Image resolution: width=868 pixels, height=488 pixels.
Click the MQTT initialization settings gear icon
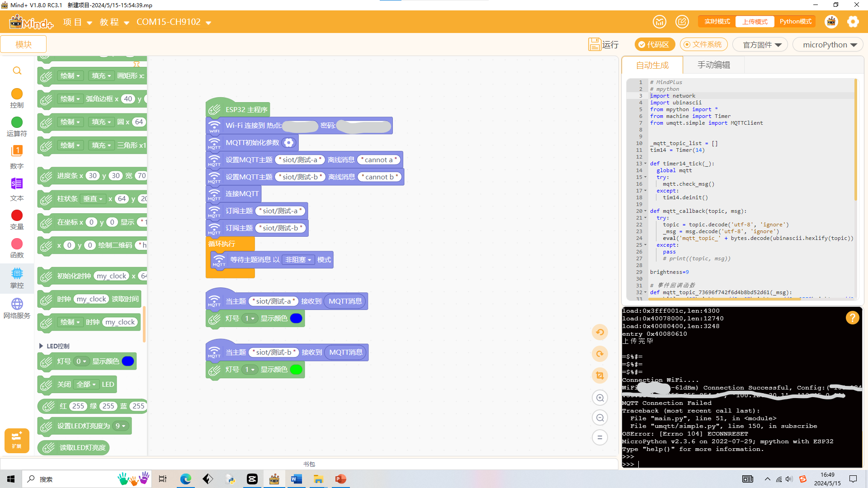(x=289, y=142)
